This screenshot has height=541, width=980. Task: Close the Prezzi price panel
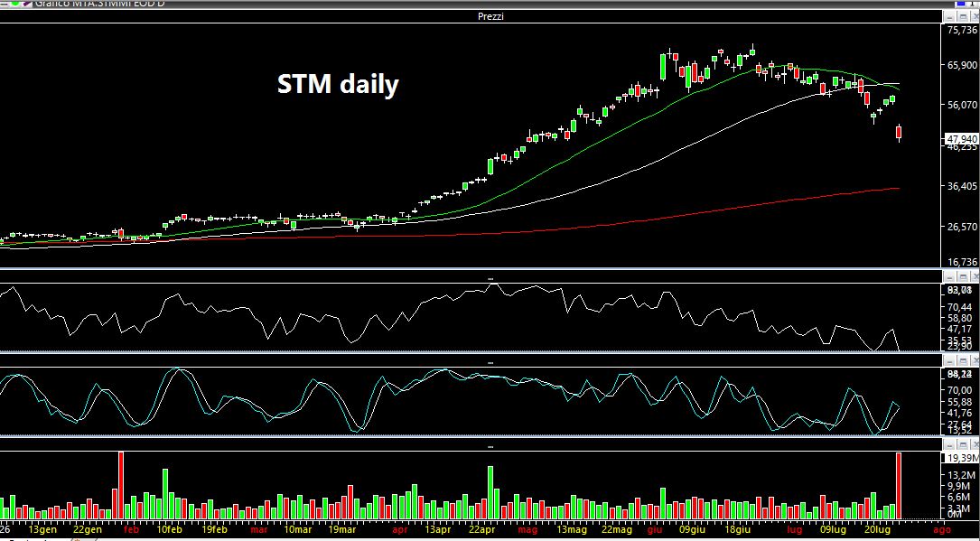click(975, 16)
